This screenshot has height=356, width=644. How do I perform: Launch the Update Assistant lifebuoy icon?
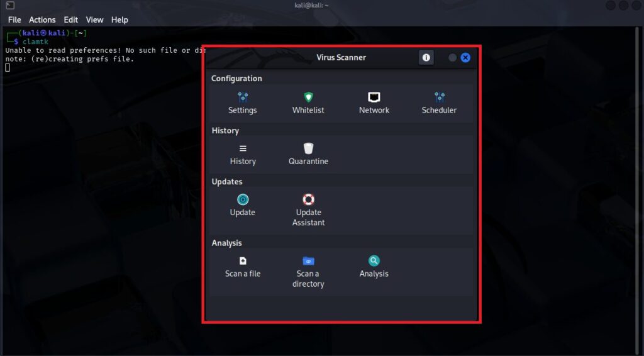click(308, 200)
